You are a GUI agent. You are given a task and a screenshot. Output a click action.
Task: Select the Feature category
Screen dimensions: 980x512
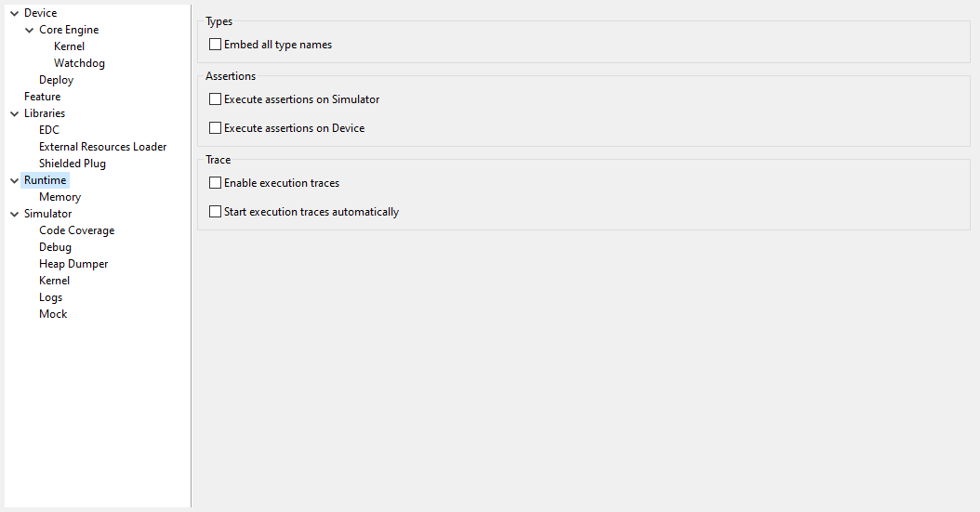(42, 97)
